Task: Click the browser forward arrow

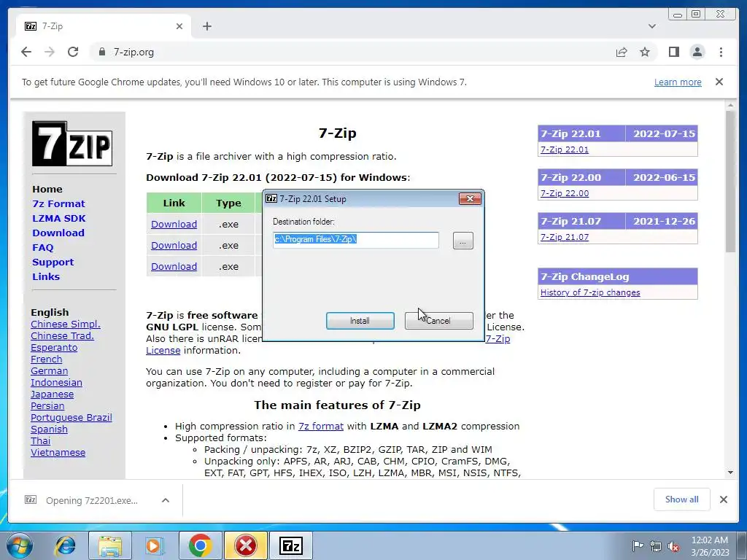Action: point(50,52)
